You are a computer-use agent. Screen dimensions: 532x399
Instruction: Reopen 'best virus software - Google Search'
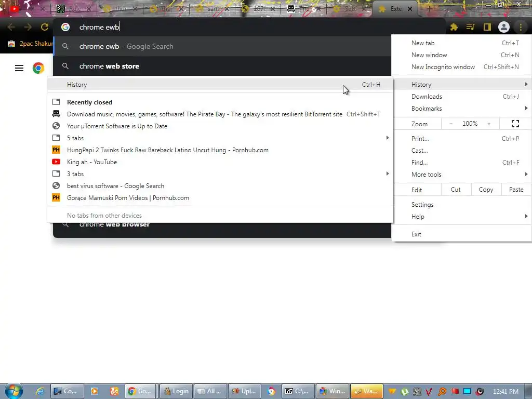(x=220, y=186)
